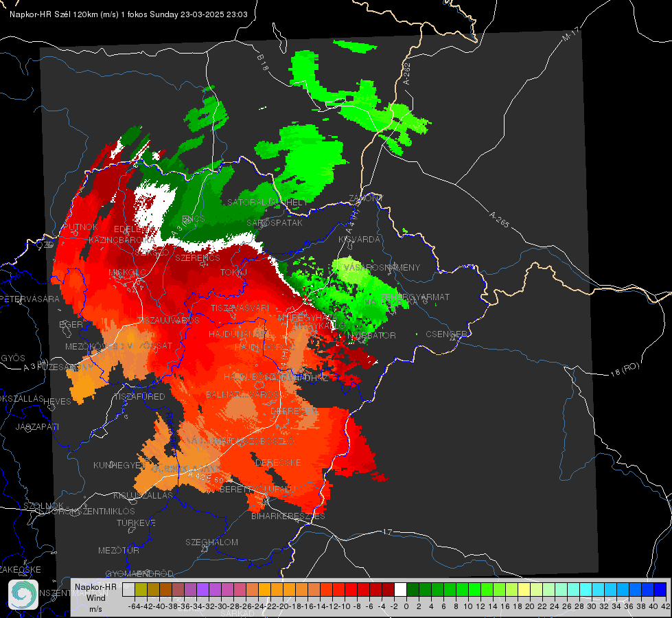The height and width of the screenshot is (618, 672).
Task: Click the yellow legend swatch above 20
Action: pos(524,589)
